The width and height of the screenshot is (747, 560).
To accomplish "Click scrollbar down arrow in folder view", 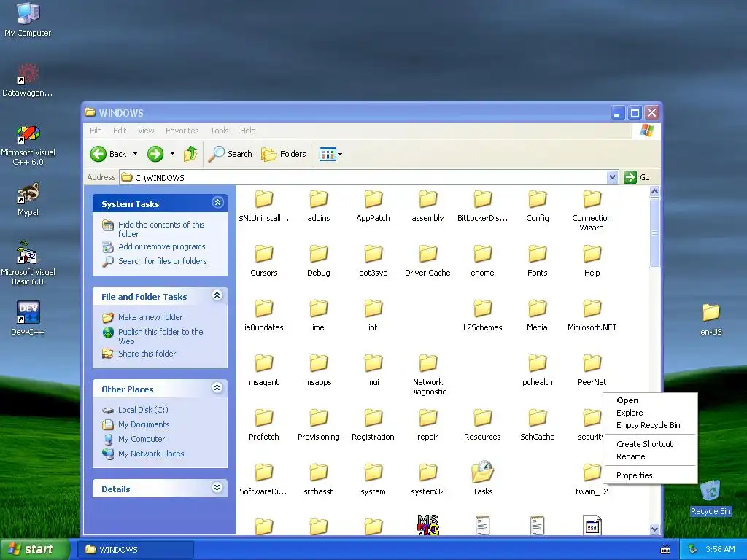I will pos(654,529).
